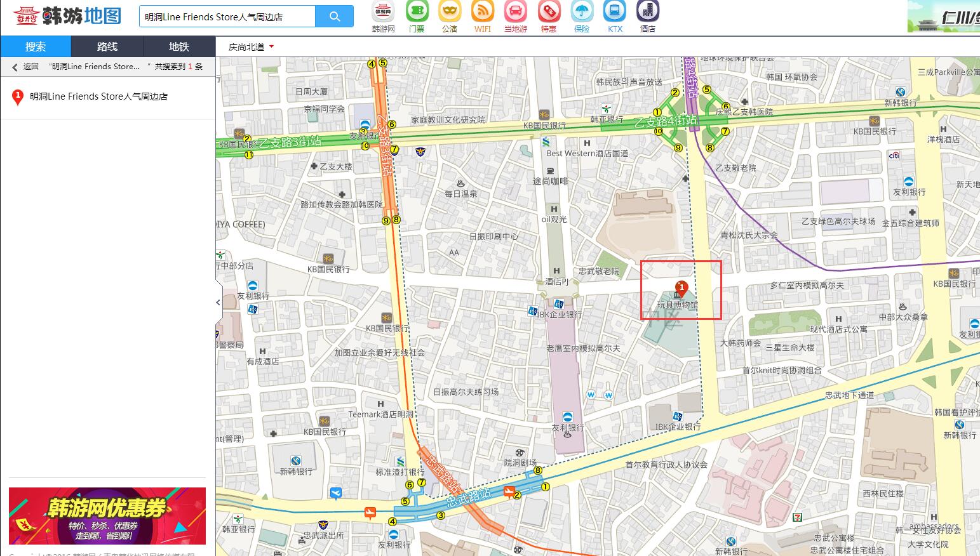Screen dimensions: 980x556
Task: Click 途尚咖啡 label on map
Action: (x=551, y=181)
